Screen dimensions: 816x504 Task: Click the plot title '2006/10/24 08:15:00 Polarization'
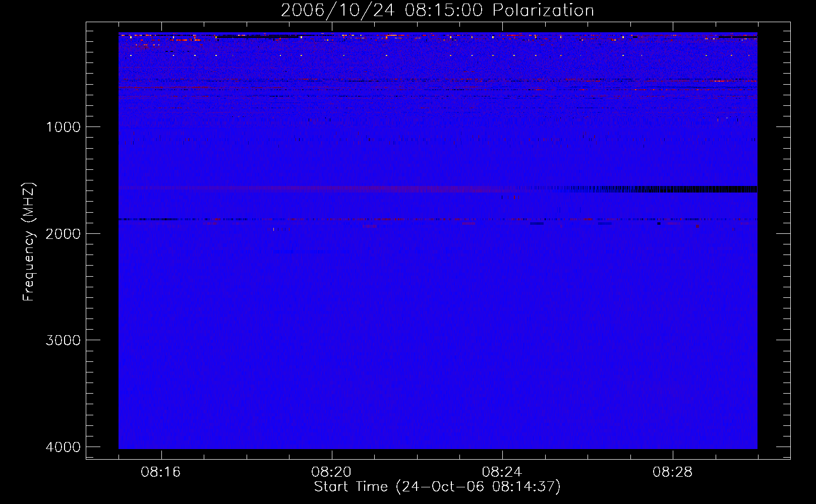coord(437,10)
